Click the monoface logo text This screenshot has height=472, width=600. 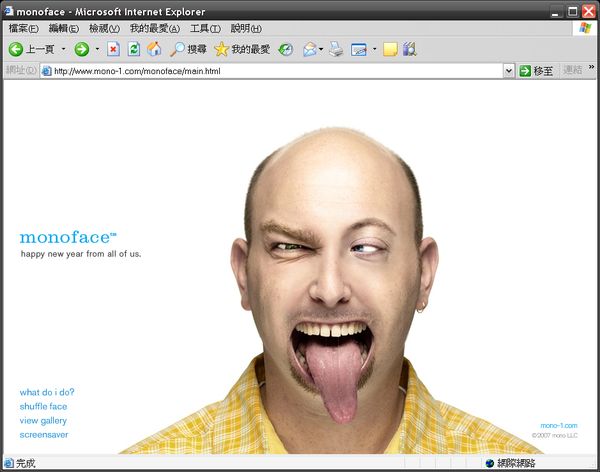point(68,237)
